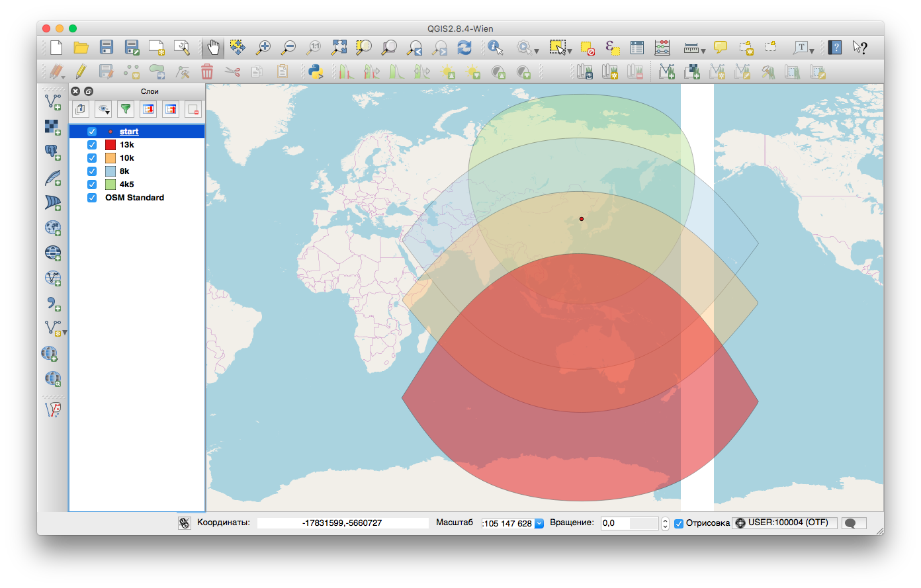
Task: Open the Масштаб scale dropdown
Action: pyautogui.click(x=538, y=523)
